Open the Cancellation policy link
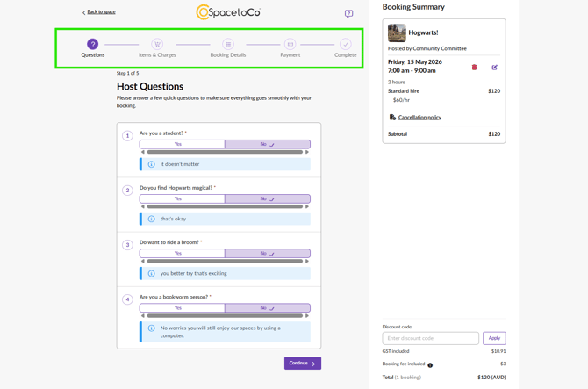The height and width of the screenshot is (389, 588). pyautogui.click(x=419, y=117)
